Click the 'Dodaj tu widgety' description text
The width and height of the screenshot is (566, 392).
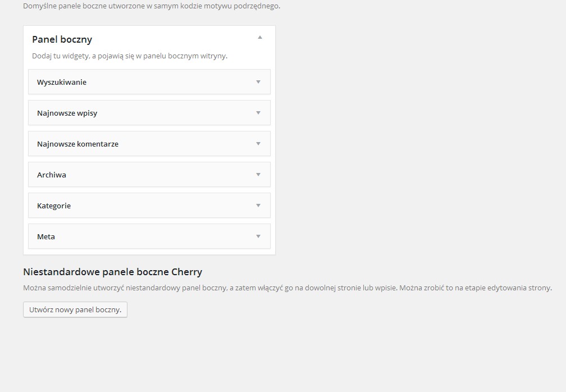tap(129, 56)
